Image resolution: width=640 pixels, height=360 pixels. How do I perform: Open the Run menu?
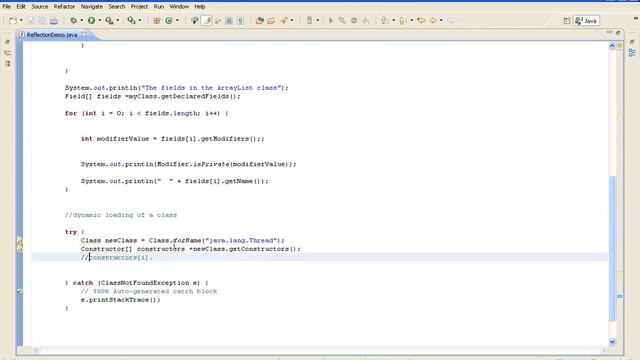pos(159,7)
